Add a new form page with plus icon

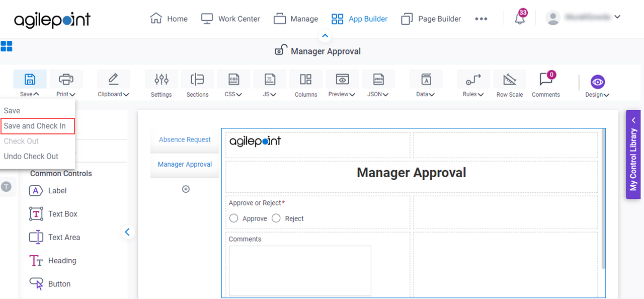[186, 189]
